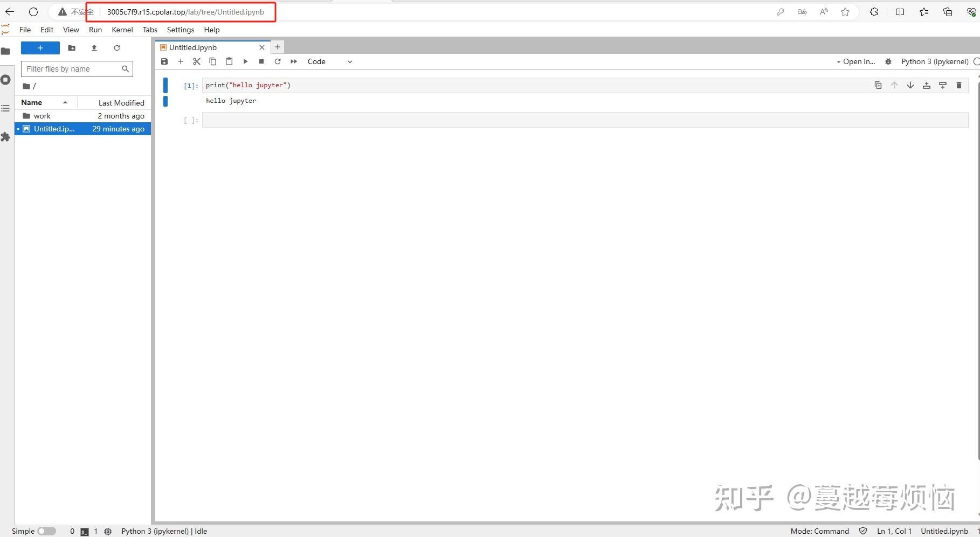Cut selected cells with the scissors icon

[x=196, y=61]
